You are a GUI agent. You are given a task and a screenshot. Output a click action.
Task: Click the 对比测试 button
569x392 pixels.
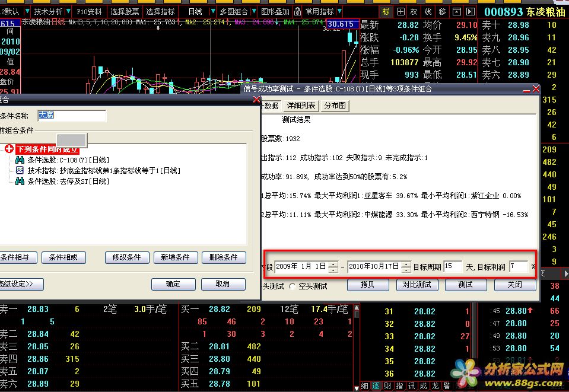(417, 285)
